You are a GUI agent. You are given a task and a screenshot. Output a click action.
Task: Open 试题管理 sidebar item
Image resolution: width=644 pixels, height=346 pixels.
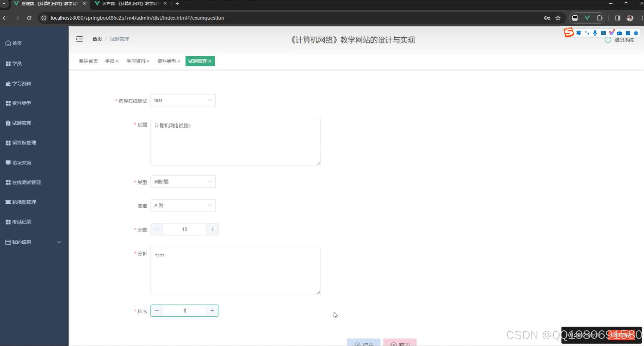[x=34, y=123]
